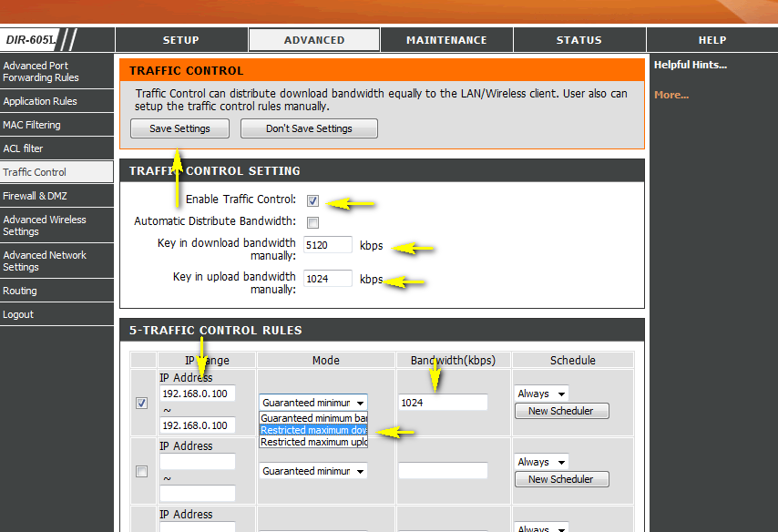Image resolution: width=778 pixels, height=532 pixels.
Task: Choose Restricted maximum upload option
Action: (313, 442)
